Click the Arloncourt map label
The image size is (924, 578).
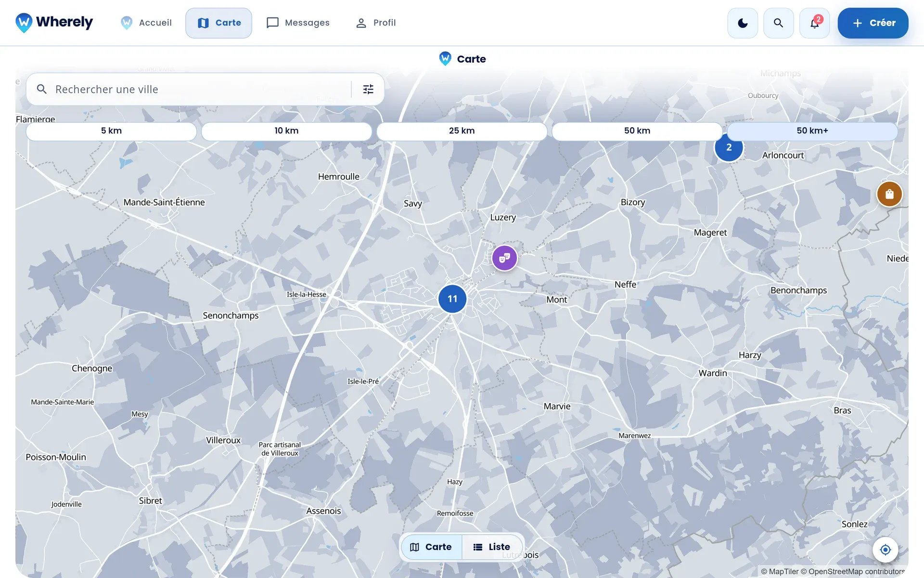tap(783, 155)
